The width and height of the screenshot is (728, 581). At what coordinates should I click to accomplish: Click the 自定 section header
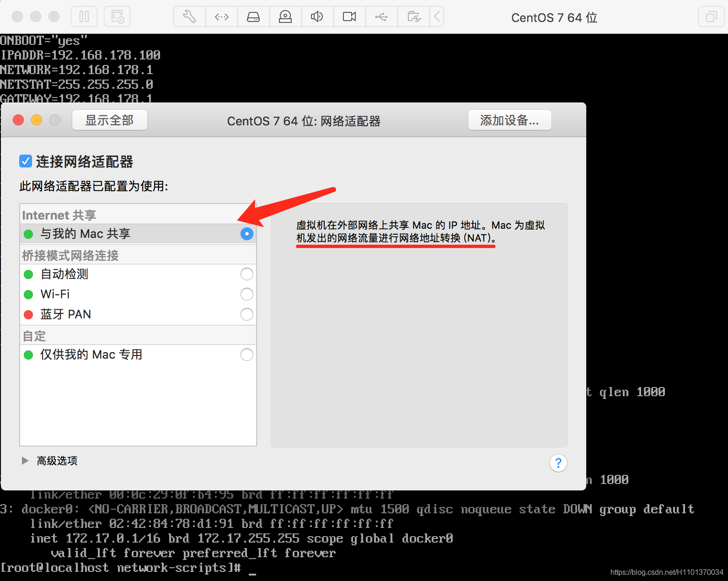coord(34,336)
